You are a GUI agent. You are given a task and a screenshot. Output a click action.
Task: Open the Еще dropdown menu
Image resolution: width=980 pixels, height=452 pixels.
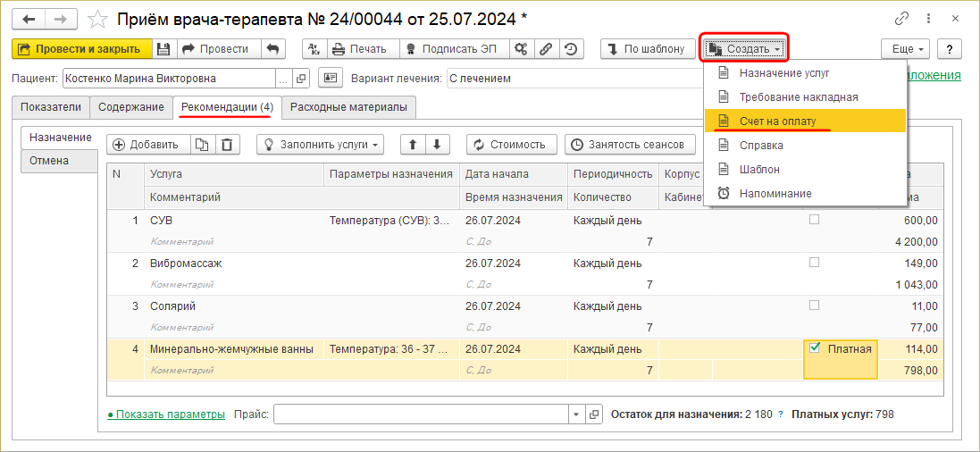tap(906, 49)
